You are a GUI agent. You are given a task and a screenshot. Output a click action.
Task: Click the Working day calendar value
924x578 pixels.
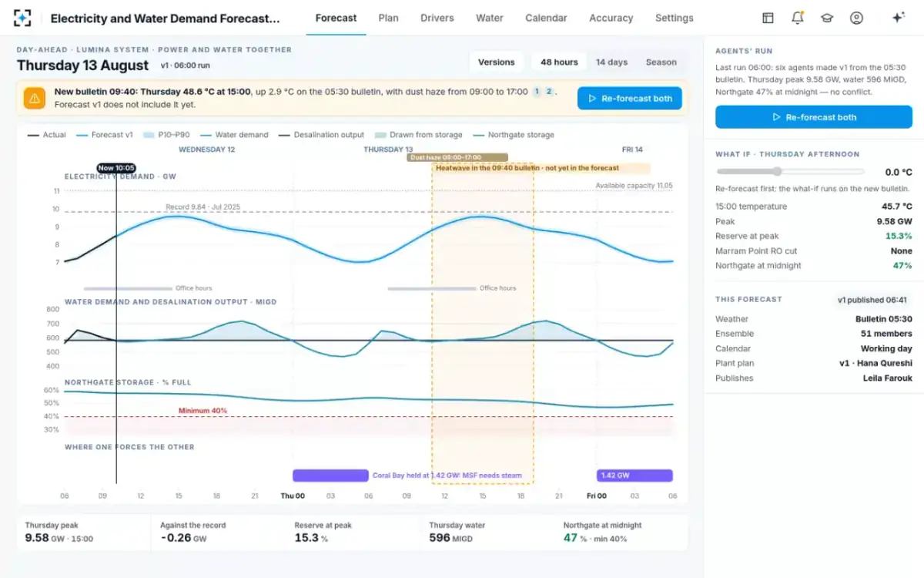886,348
